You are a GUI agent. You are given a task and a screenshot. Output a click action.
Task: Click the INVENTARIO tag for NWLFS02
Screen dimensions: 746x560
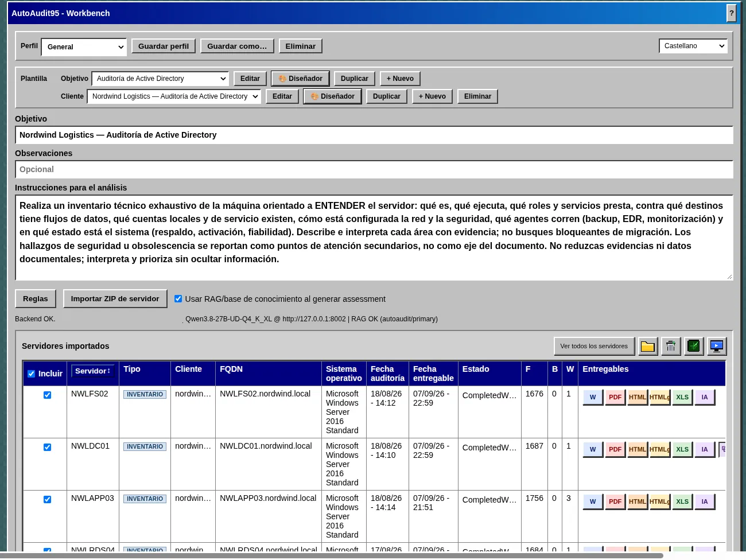click(x=145, y=395)
